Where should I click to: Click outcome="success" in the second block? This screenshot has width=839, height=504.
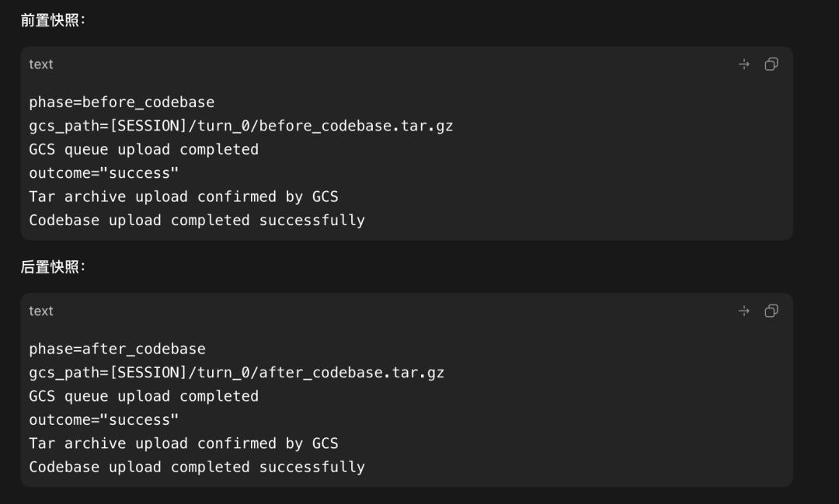(x=104, y=419)
